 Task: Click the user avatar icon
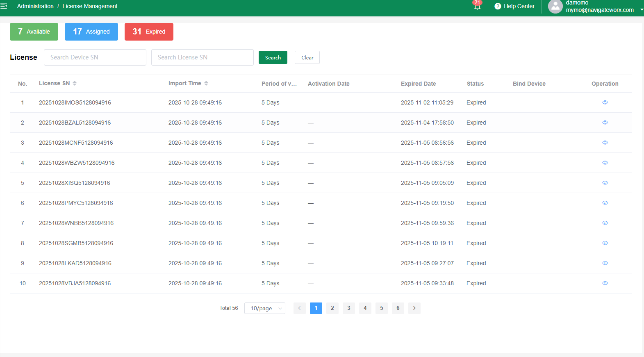555,7
